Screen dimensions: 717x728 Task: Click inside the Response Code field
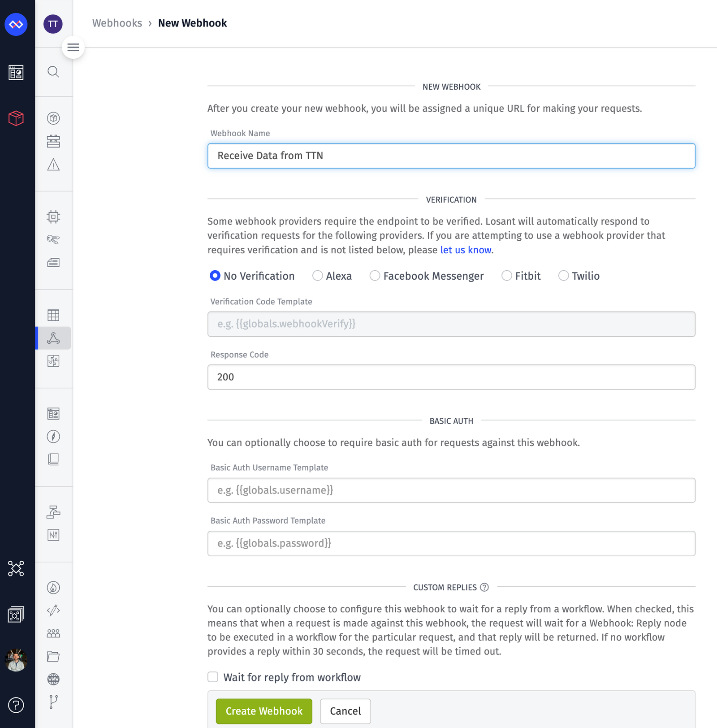click(451, 377)
